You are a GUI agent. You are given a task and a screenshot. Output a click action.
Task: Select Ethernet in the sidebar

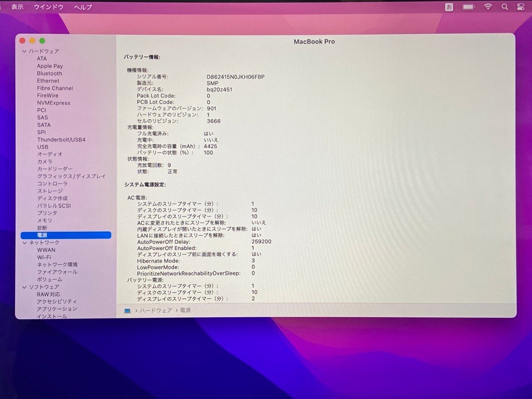[48, 81]
